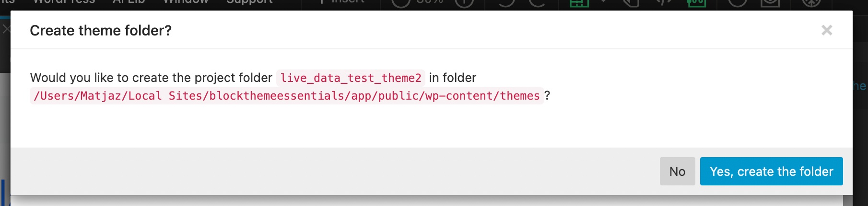Image resolution: width=868 pixels, height=206 pixels.
Task: Confirm with Yes, create the folder
Action: [x=771, y=171]
